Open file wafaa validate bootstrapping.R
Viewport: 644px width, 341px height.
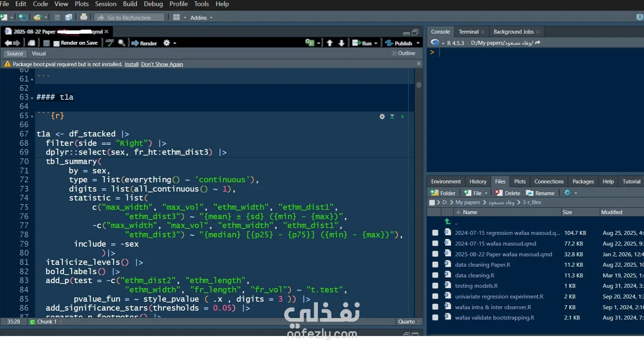pyautogui.click(x=494, y=318)
